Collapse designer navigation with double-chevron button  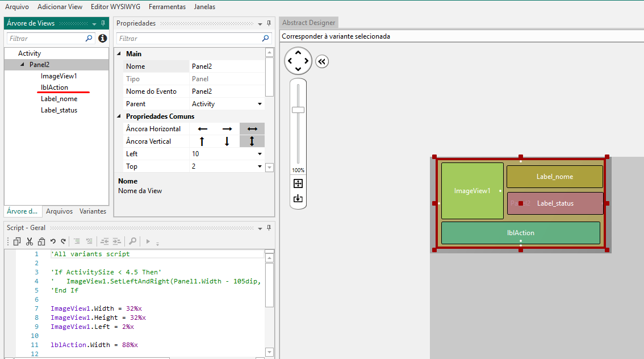point(322,61)
